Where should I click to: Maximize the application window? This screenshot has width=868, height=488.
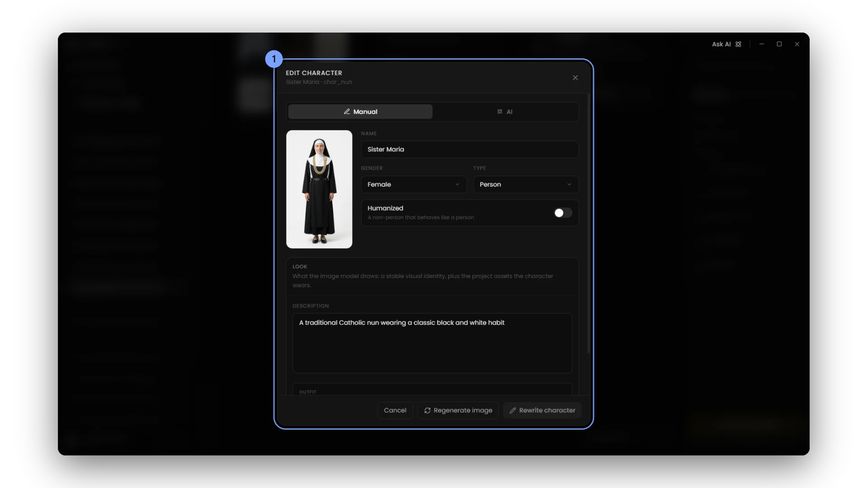point(779,44)
